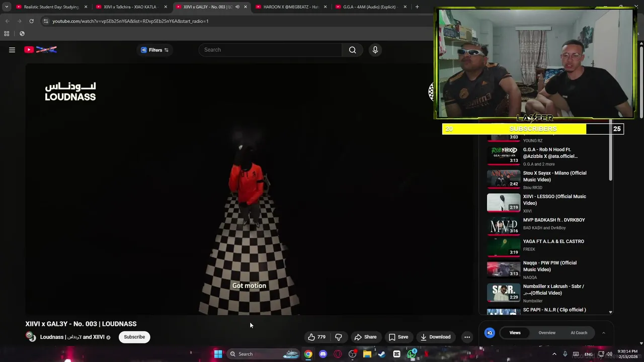
Task: Download the current video
Action: click(436, 337)
